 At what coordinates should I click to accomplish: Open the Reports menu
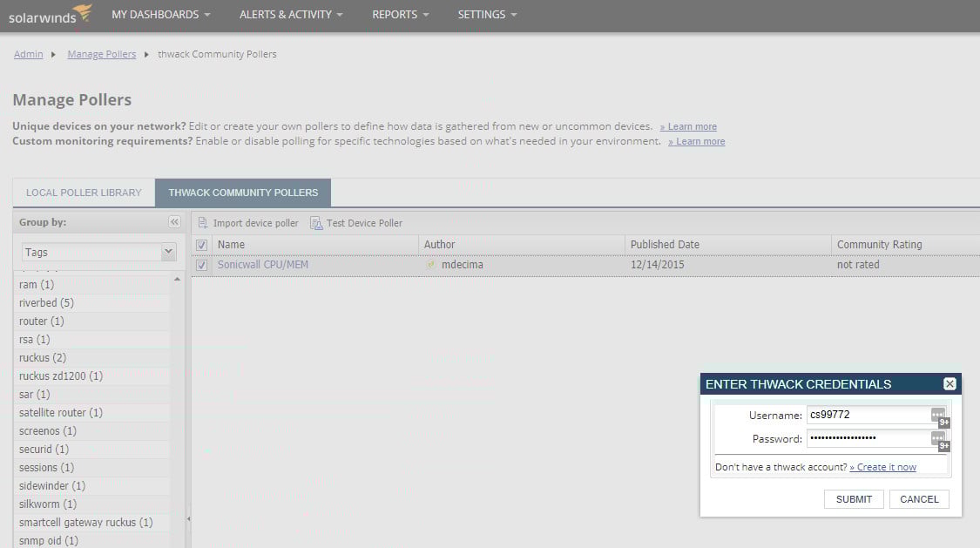(401, 14)
